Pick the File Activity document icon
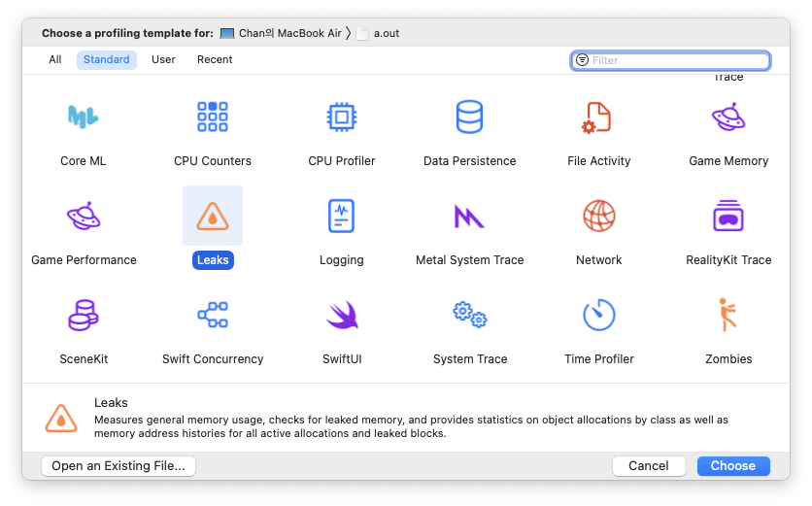The width and height of the screenshot is (812, 506). [596, 118]
